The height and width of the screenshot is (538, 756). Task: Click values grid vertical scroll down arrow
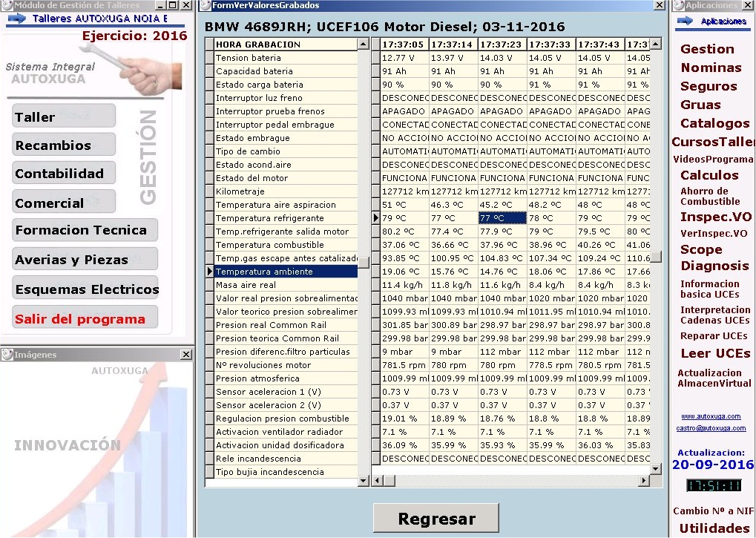[655, 468]
